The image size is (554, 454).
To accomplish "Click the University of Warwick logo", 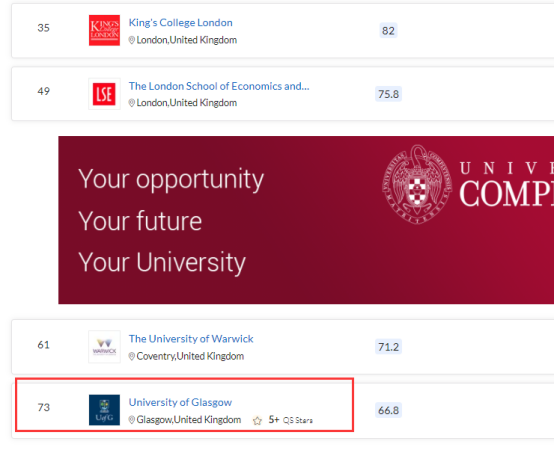I will [104, 347].
